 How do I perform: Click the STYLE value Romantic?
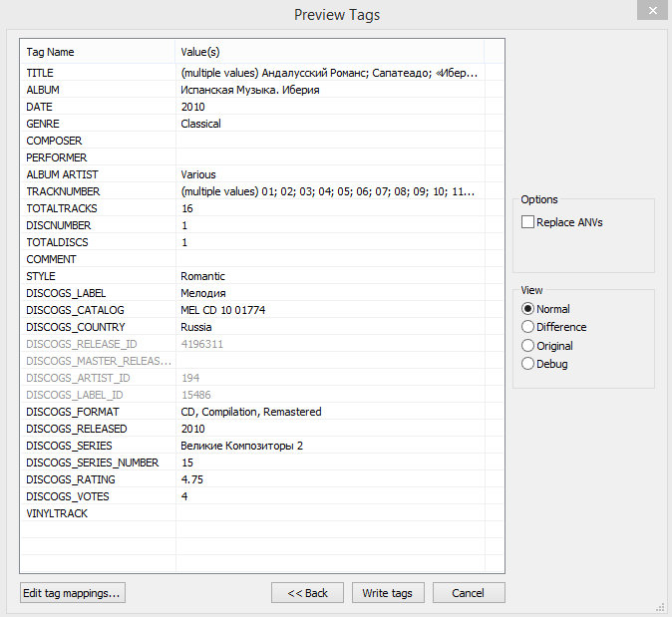click(203, 276)
